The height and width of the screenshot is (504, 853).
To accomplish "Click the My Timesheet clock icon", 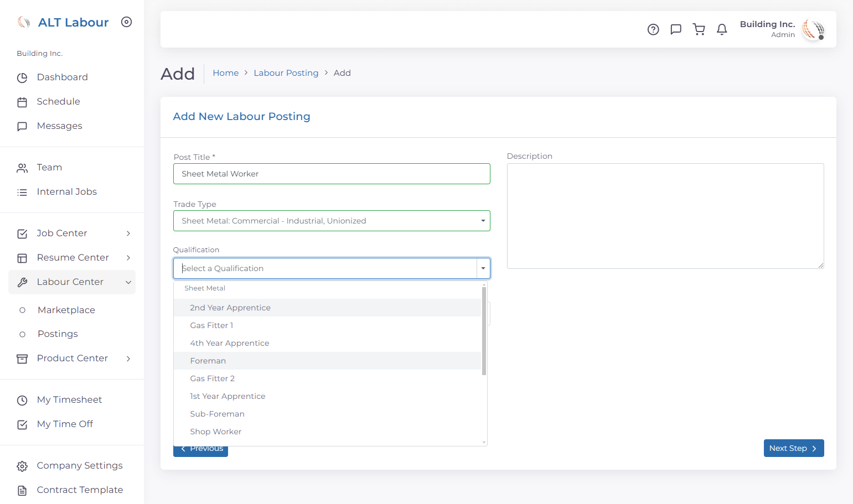I will [x=22, y=401].
